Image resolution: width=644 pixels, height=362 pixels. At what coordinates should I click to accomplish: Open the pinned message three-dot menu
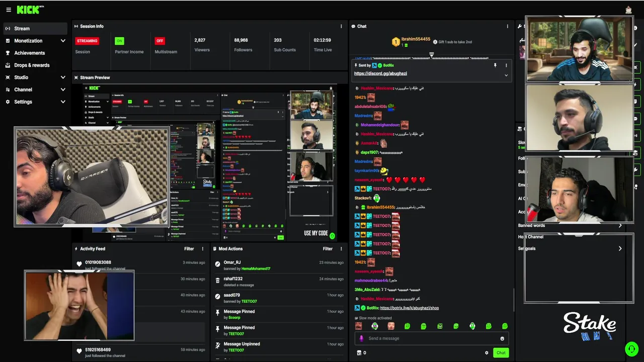pyautogui.click(x=506, y=65)
